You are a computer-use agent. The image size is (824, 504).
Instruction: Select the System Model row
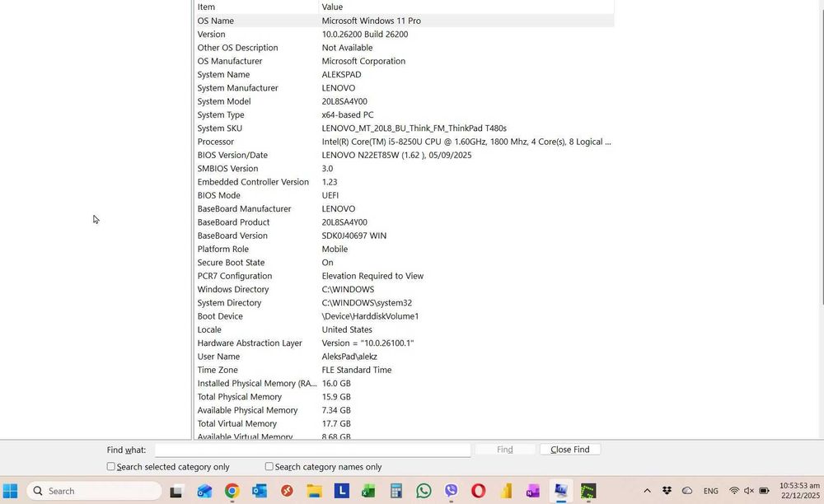click(x=404, y=101)
